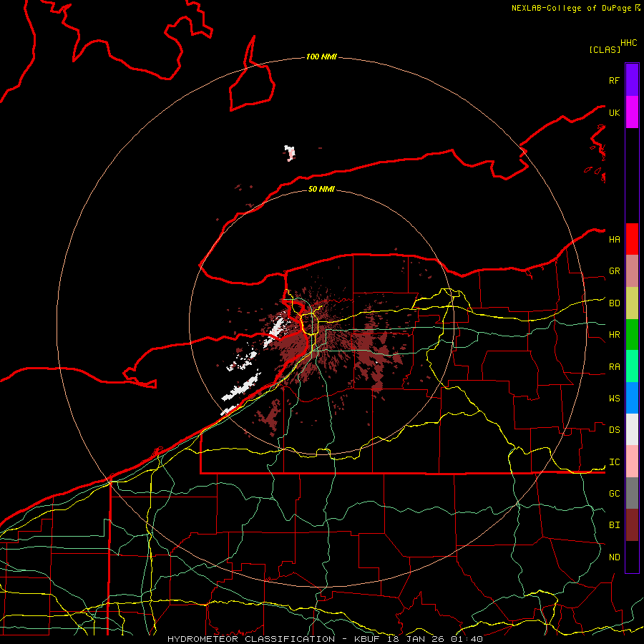The height and width of the screenshot is (644, 644).
Task: Click the gray GC legend swatch
Action: pyautogui.click(x=632, y=493)
